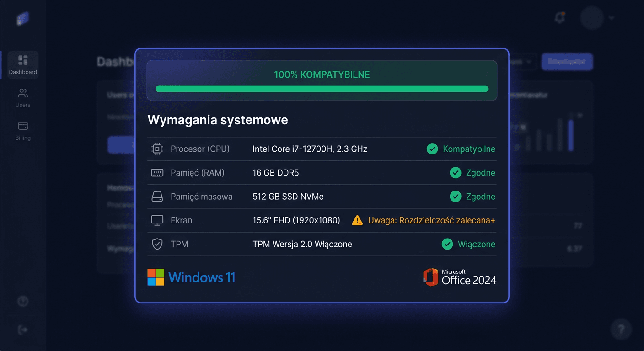Open the user avatar dropdown menu

(595, 18)
